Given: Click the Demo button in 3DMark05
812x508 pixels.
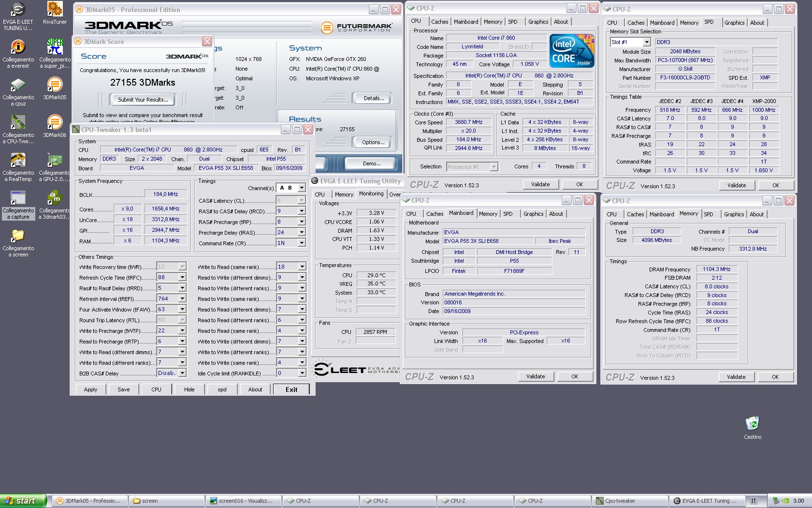Looking at the screenshot, I should pos(372,164).
